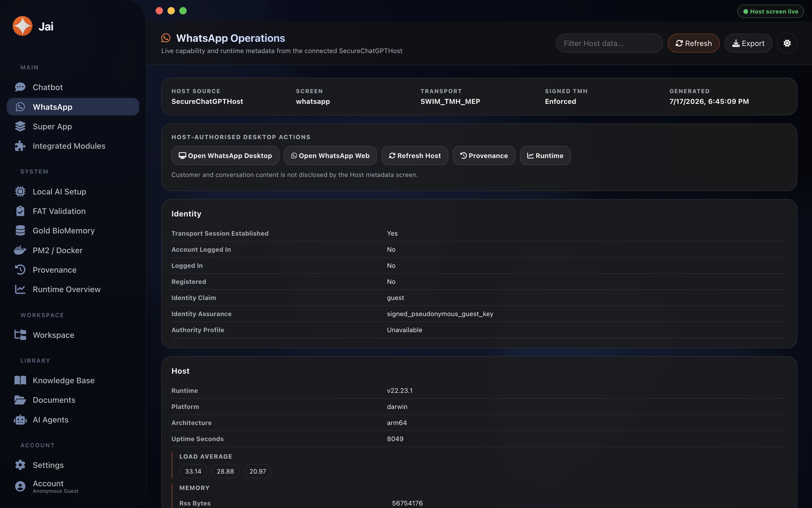Go to Super App section
This screenshot has height=508, width=812.
[73, 126]
